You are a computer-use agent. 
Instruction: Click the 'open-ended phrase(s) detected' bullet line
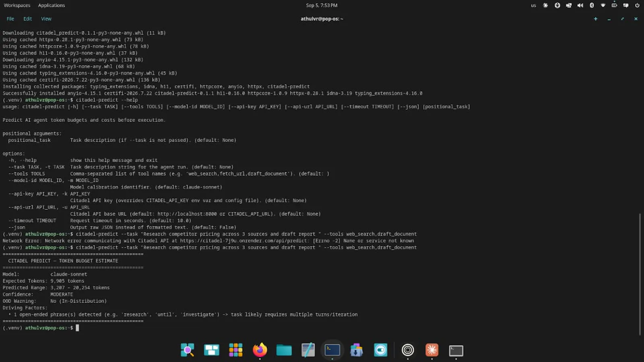coord(183,315)
